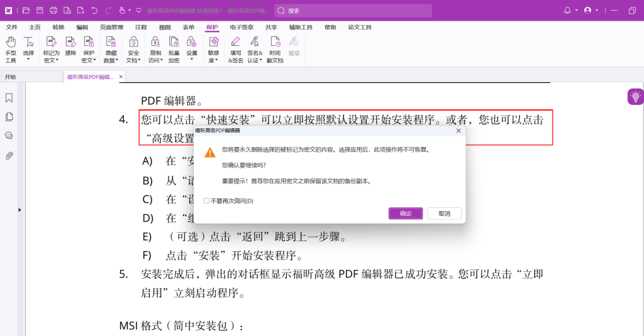This screenshot has height=336, width=644.
Task: Click 取消 to cancel the redaction
Action: (444, 214)
